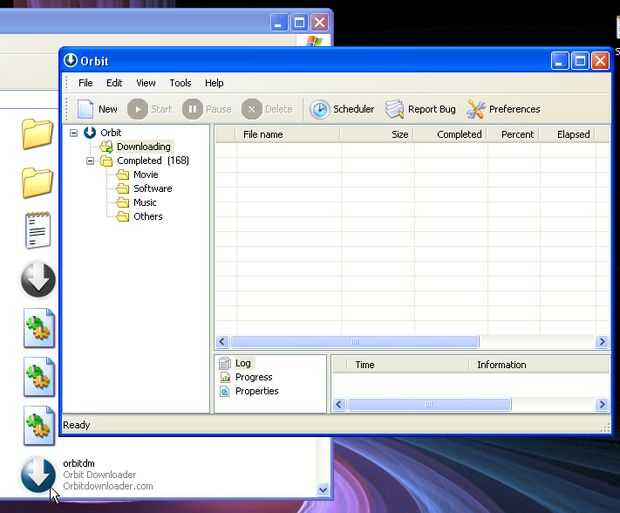620x513 pixels.
Task: Open the Help menu
Action: tap(214, 83)
